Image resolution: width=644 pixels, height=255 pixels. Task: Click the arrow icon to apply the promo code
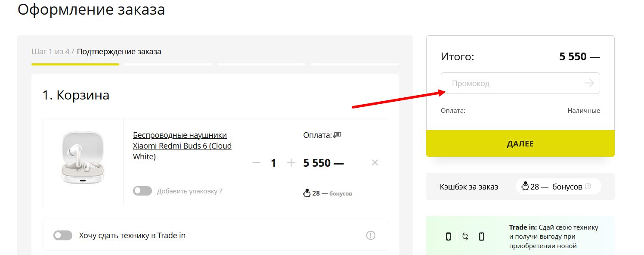click(589, 83)
